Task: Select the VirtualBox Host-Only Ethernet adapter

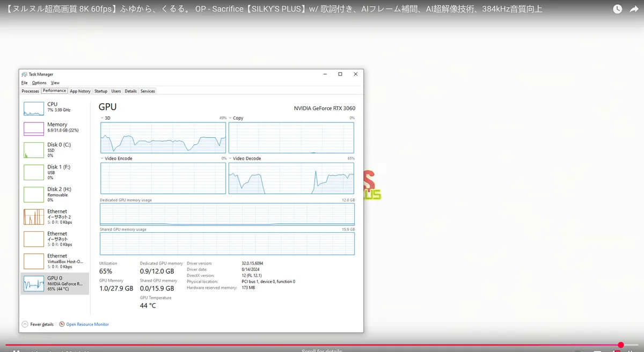Action: tap(55, 261)
